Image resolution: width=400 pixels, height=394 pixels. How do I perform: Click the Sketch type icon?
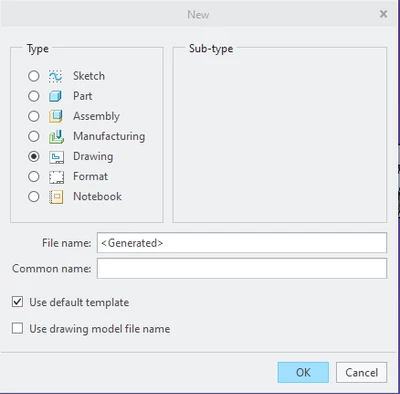[x=56, y=76]
